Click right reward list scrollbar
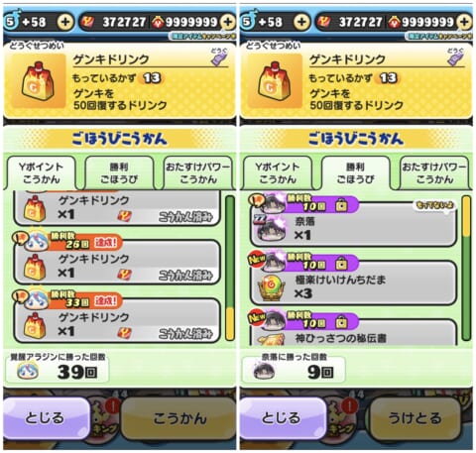476x453 pixels. [466, 269]
